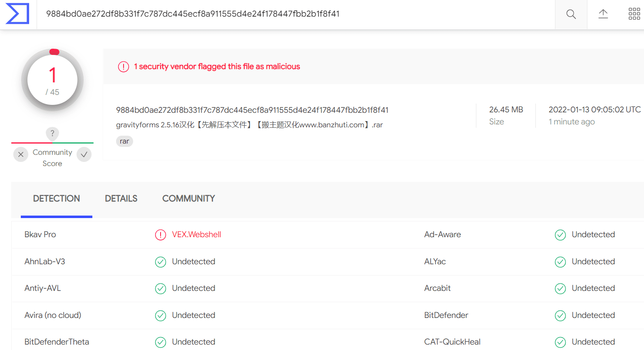Click the Undetected result for AhnLab-V3

coord(194,261)
